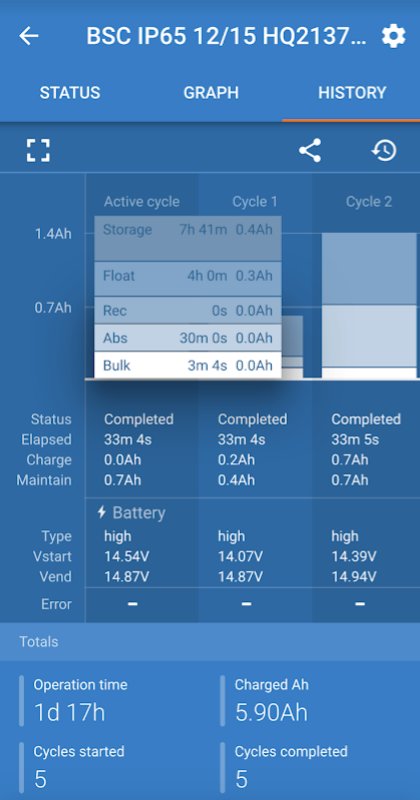
Task: Expand history chart to fullscreen
Action: [x=38, y=151]
